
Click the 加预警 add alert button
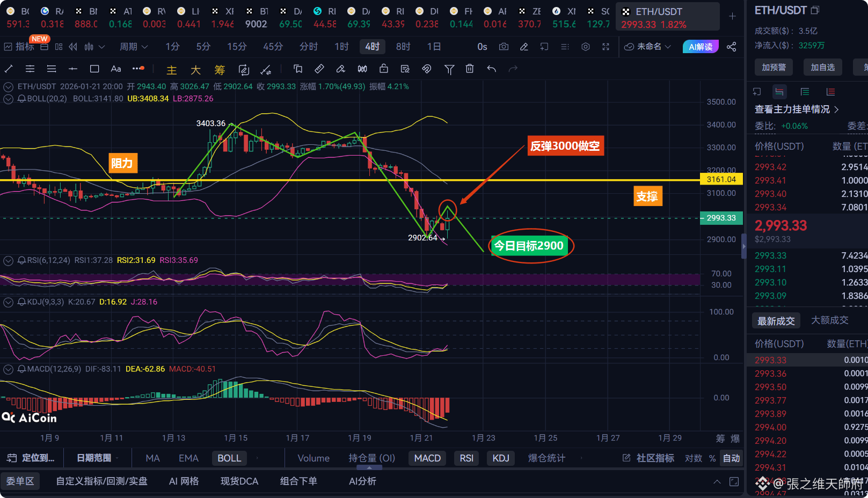click(774, 67)
